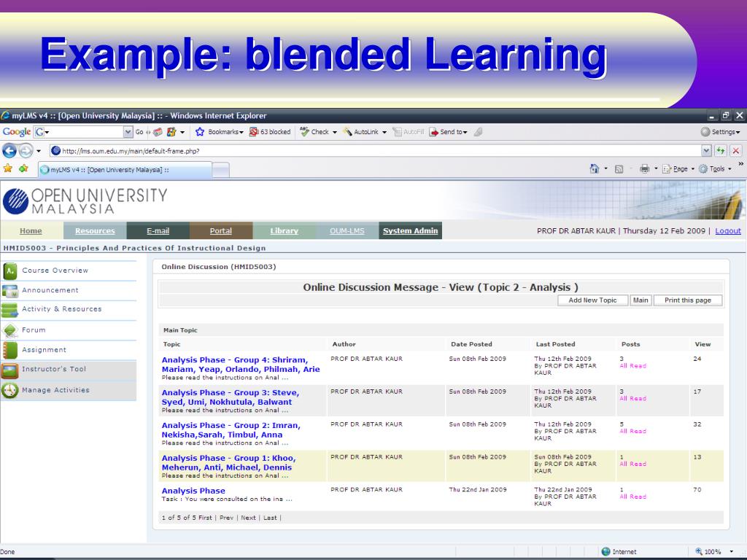
Task: Click the Print this page button
Action: (x=687, y=300)
